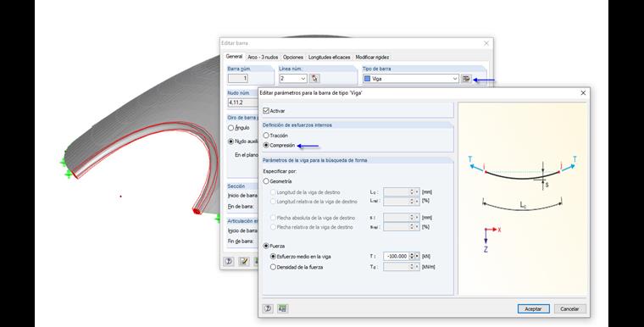Select the Ángulo radio in Editar barra
Screen dimensions: 644x327
click(230, 128)
